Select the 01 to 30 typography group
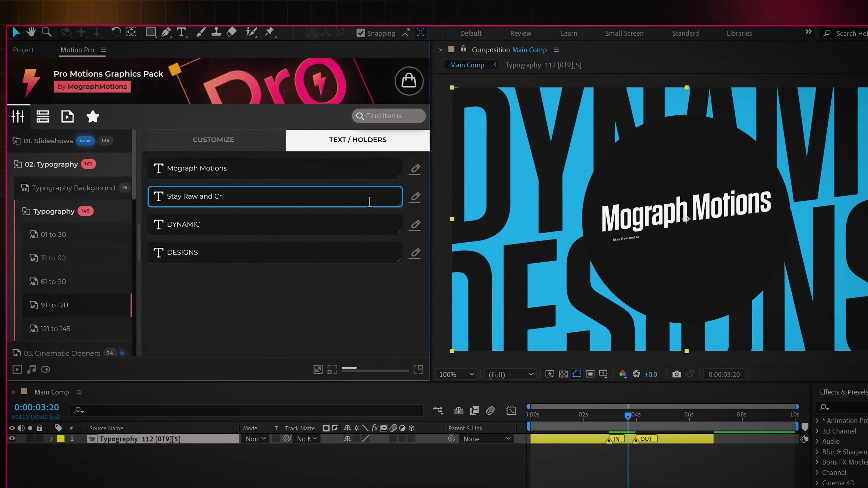The width and height of the screenshot is (868, 488). click(53, 235)
